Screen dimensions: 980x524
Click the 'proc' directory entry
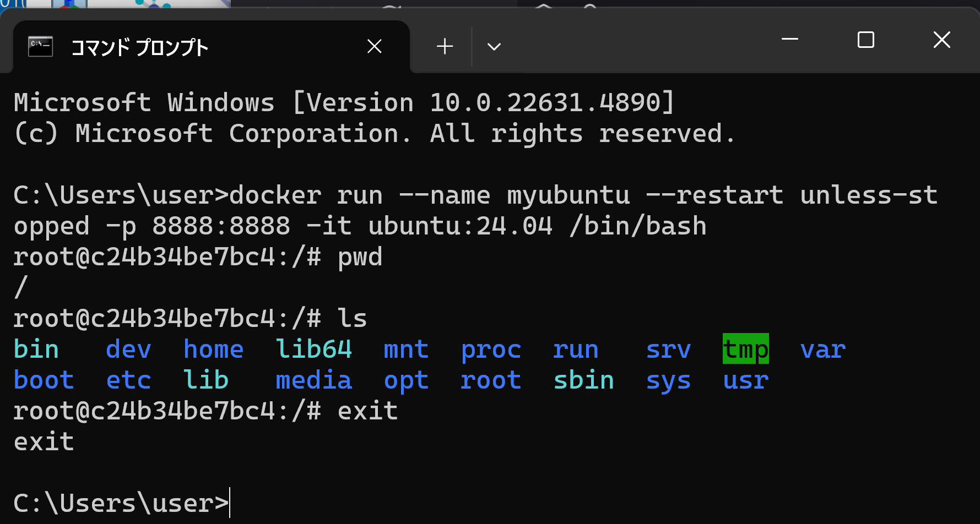491,351
